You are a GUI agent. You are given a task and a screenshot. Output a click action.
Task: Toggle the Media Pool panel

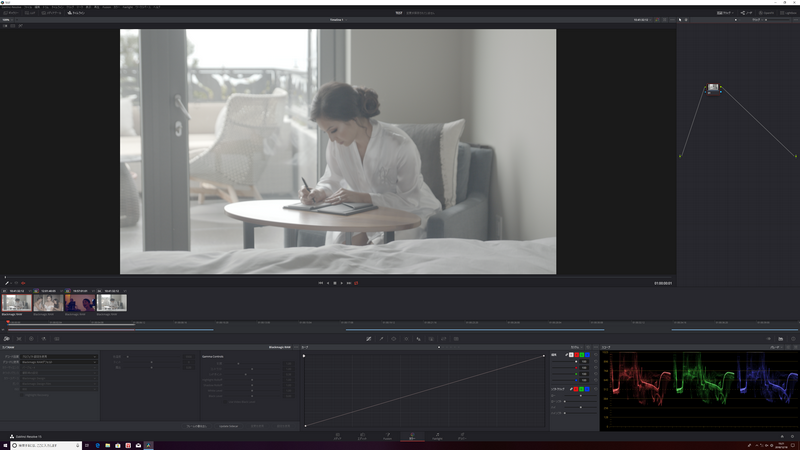52,13
